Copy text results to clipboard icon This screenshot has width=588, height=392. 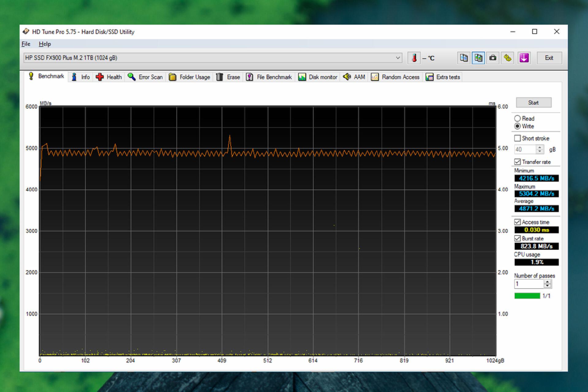click(464, 58)
